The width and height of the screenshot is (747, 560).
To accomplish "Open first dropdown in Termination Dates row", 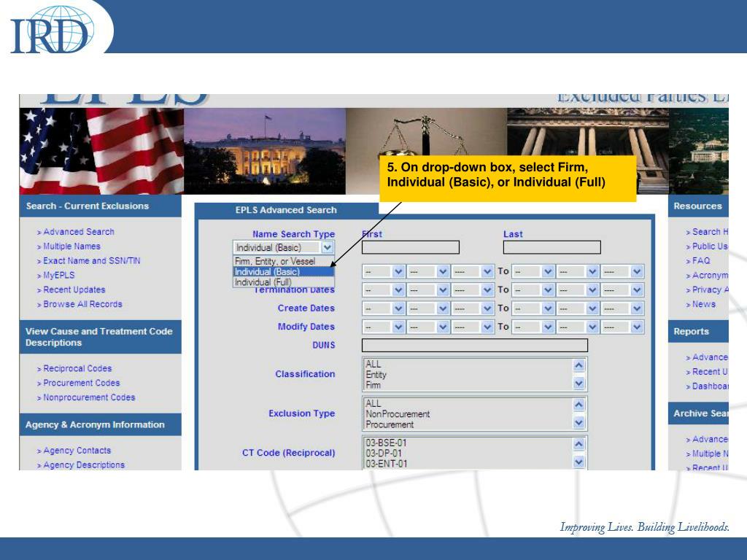I will point(384,290).
